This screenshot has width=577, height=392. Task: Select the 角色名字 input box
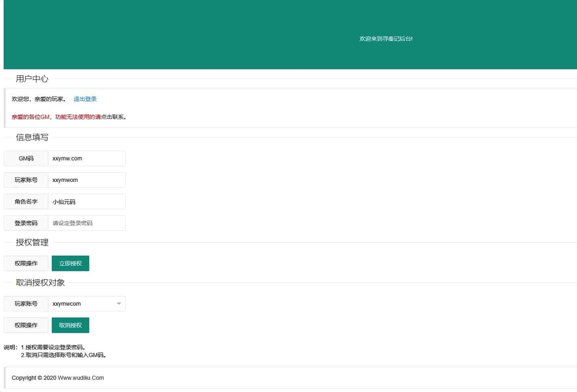(86, 201)
